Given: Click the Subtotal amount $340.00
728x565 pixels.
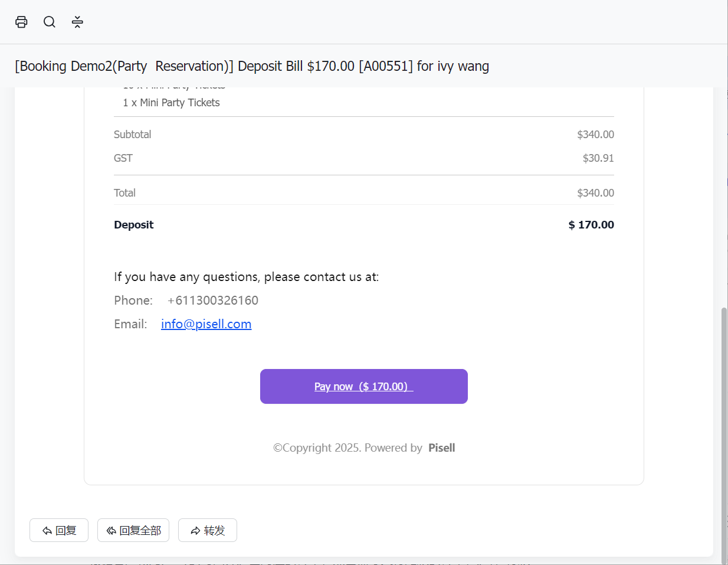Looking at the screenshot, I should point(595,135).
